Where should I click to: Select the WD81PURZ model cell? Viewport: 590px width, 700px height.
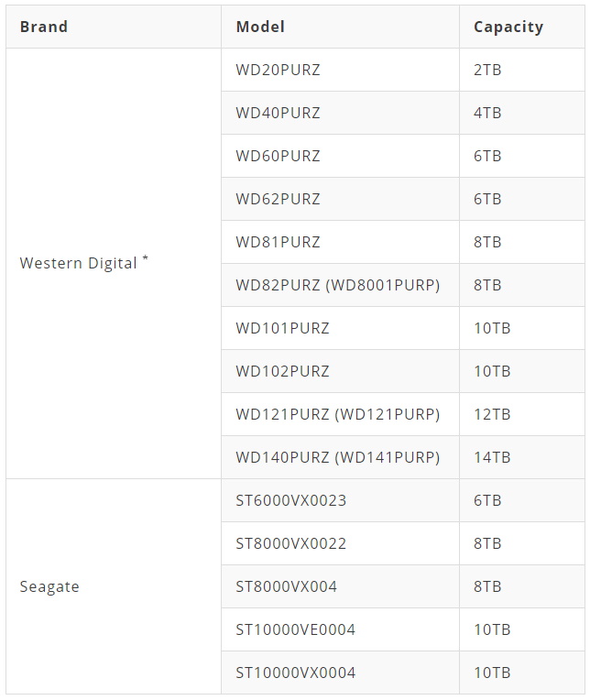(340, 242)
